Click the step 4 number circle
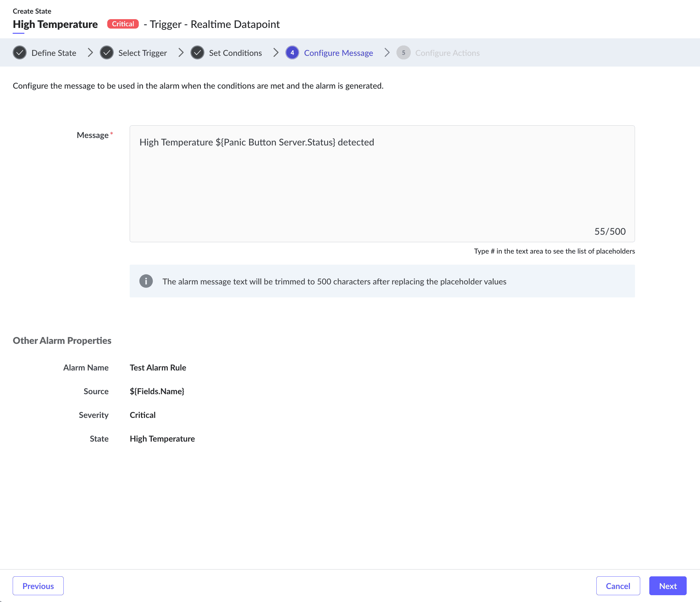The image size is (700, 602). pos(292,53)
